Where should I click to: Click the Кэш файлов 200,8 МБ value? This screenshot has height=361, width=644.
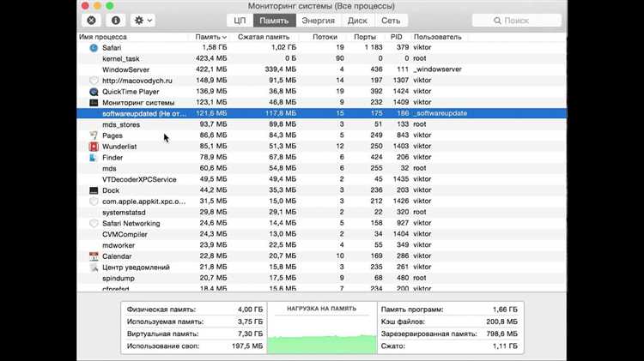click(501, 322)
